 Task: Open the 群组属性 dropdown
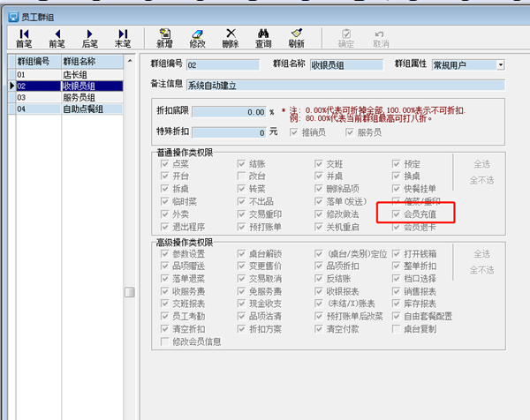pos(500,64)
